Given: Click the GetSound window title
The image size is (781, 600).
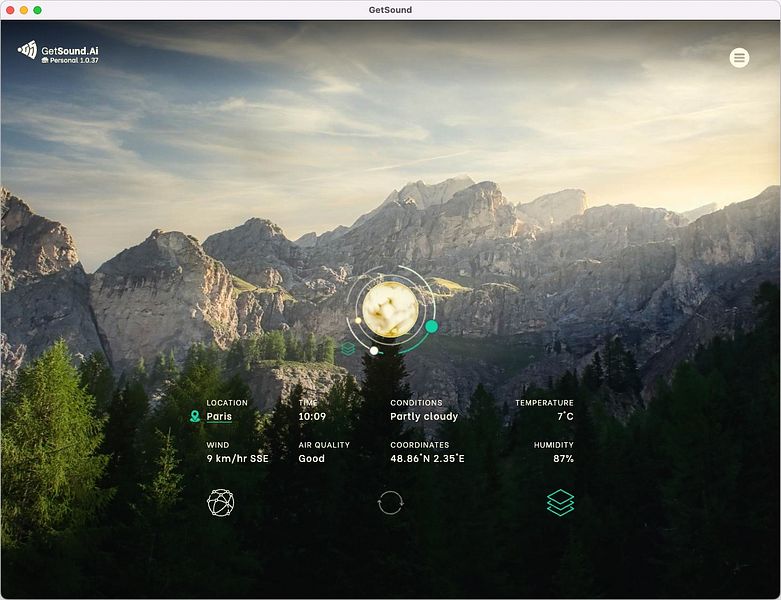Looking at the screenshot, I should [390, 10].
